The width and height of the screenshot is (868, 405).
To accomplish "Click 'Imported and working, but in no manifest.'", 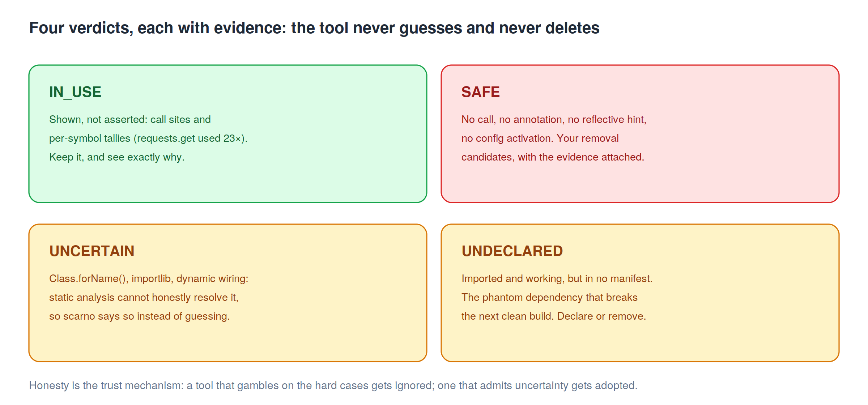I will click(x=557, y=279).
